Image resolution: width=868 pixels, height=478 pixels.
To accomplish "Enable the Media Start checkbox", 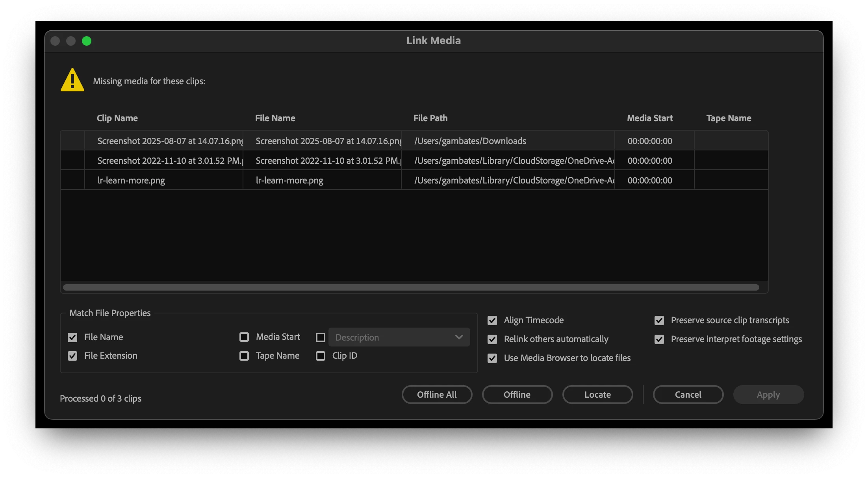I will click(244, 337).
